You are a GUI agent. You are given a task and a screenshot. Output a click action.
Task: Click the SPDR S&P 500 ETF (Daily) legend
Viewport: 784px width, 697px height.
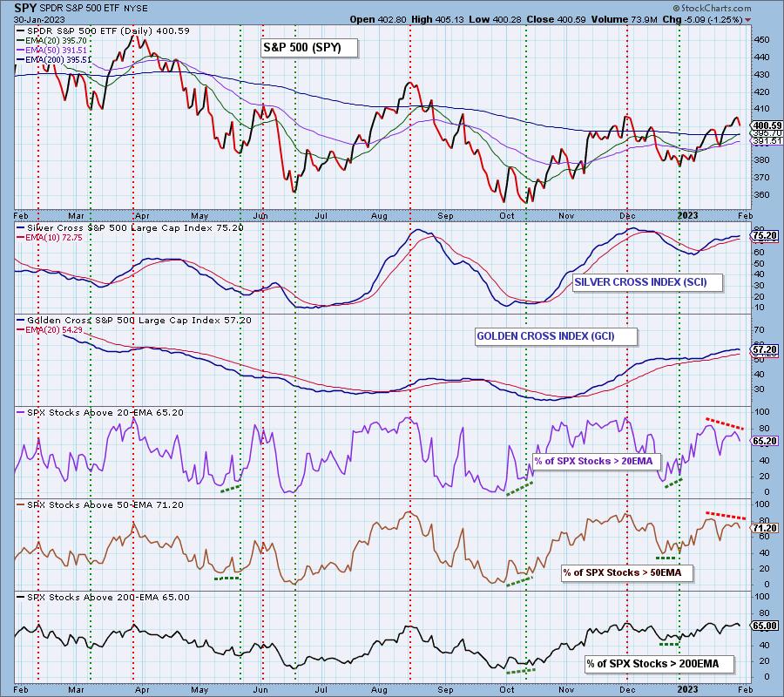click(x=103, y=31)
